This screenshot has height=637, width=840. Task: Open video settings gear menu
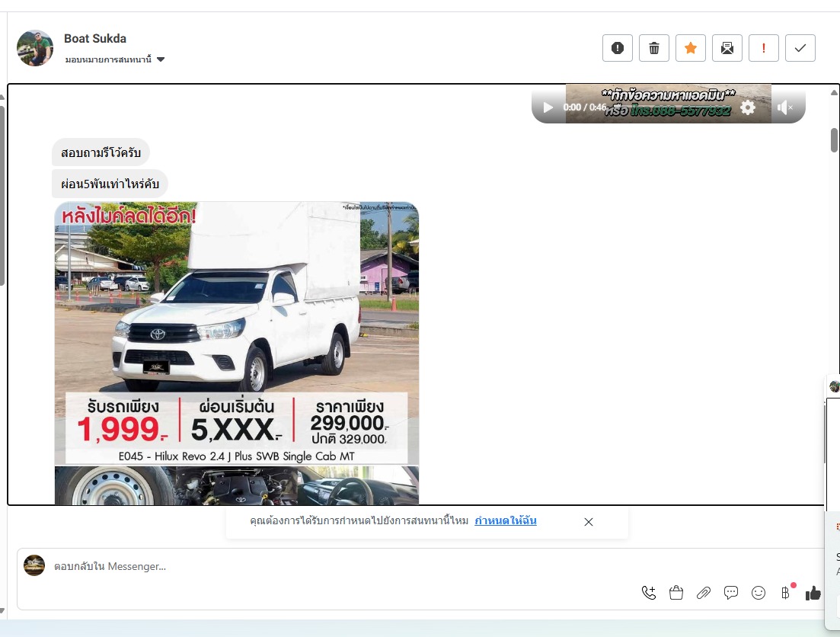pos(748,108)
